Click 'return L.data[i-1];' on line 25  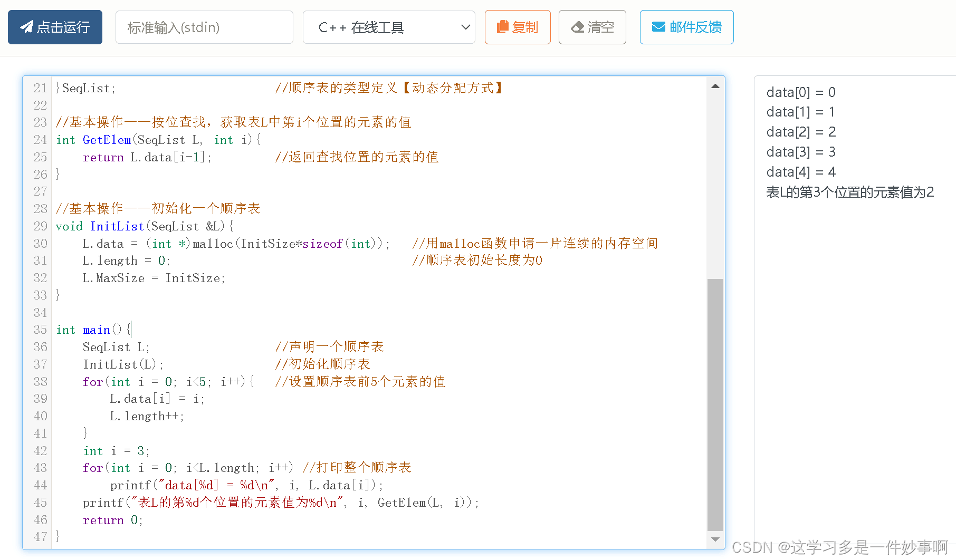click(147, 157)
